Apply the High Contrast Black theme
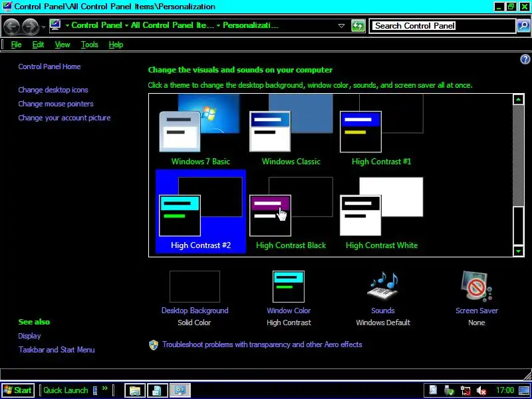Viewport: 532px width, 399px height. click(291, 211)
